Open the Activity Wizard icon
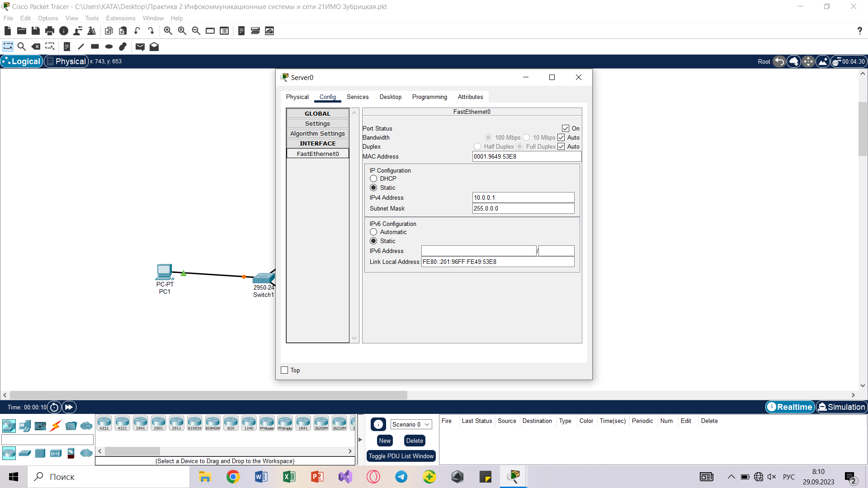 pyautogui.click(x=78, y=31)
